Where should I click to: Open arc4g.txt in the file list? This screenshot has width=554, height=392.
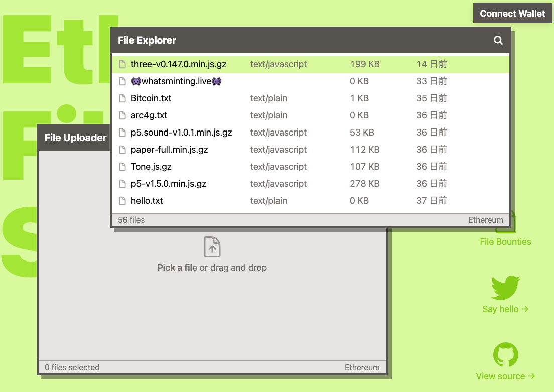click(x=149, y=115)
